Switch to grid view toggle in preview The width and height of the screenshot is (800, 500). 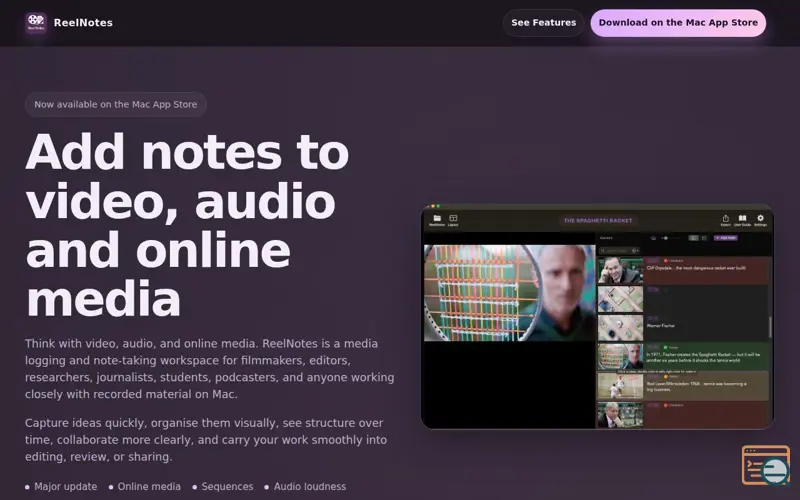coord(704,238)
